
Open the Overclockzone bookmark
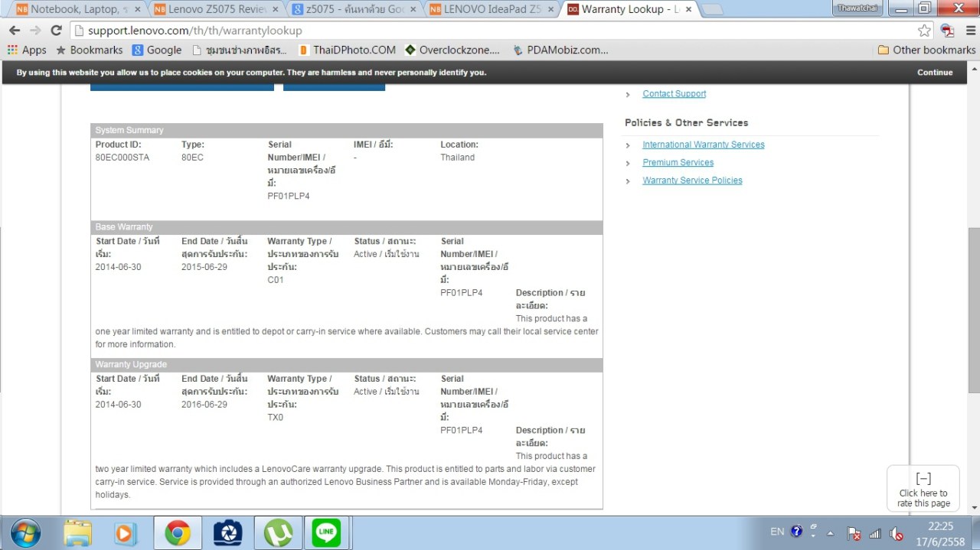[452, 50]
